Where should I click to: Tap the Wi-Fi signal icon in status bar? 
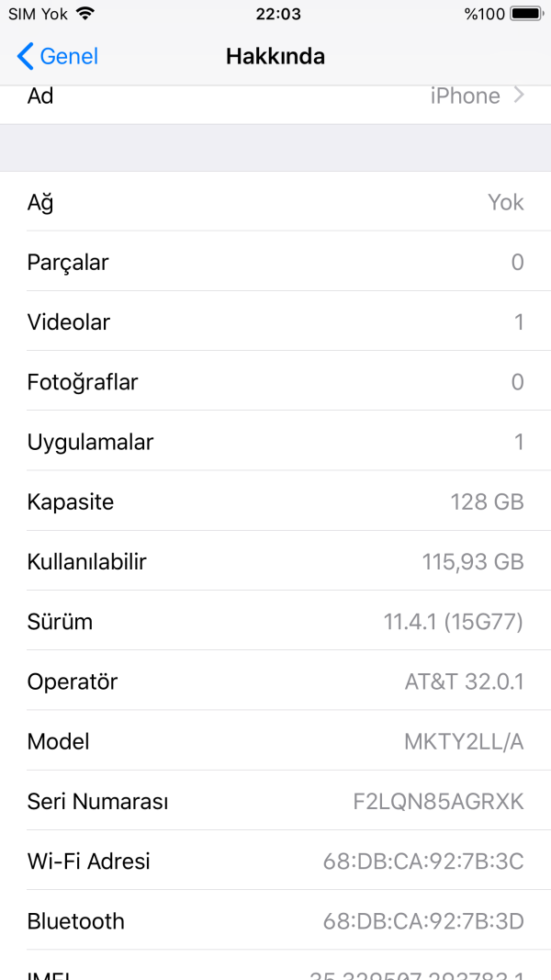click(85, 13)
